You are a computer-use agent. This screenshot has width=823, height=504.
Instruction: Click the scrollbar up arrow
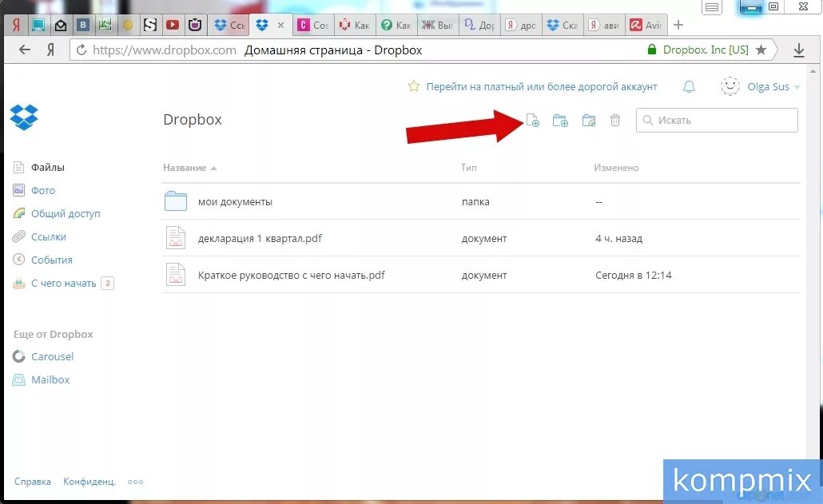pyautogui.click(x=813, y=71)
